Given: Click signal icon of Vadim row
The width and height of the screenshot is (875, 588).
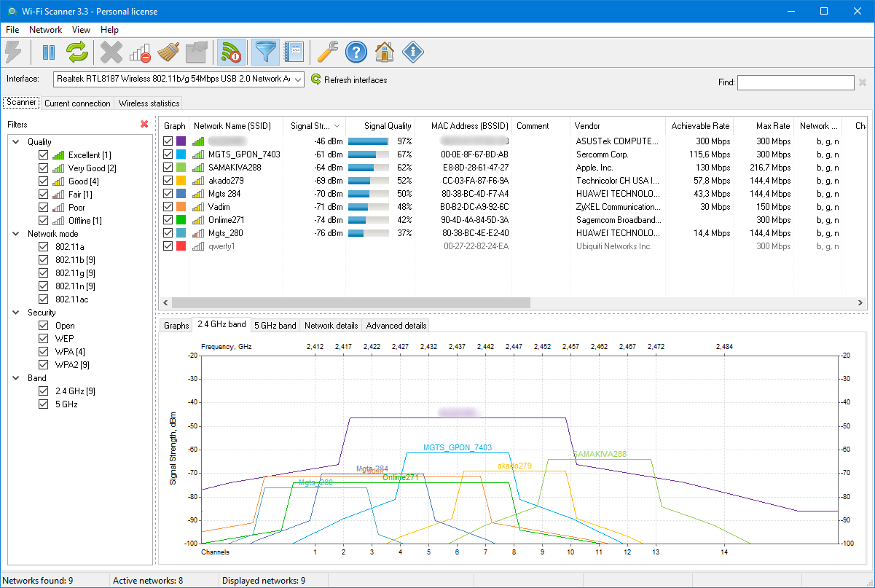Looking at the screenshot, I should (198, 207).
